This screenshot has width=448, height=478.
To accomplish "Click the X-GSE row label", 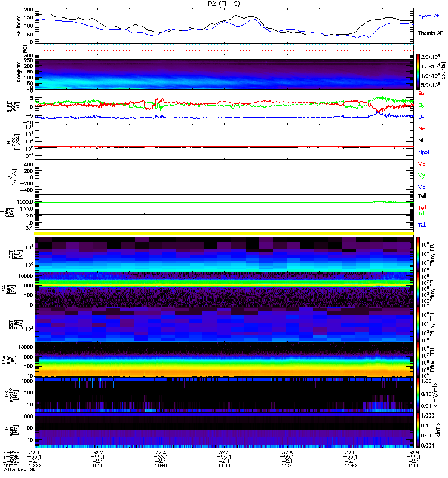I will (x=11, y=452).
